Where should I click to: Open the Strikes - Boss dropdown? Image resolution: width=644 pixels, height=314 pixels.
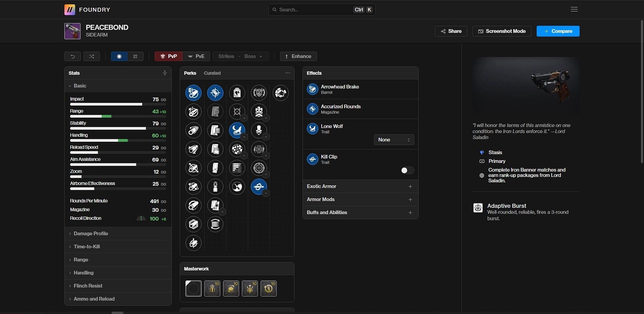click(240, 56)
